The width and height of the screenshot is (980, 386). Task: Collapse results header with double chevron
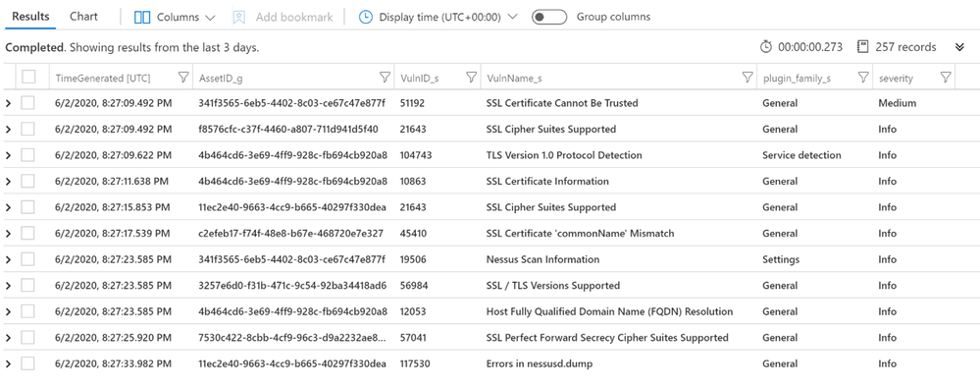click(960, 47)
